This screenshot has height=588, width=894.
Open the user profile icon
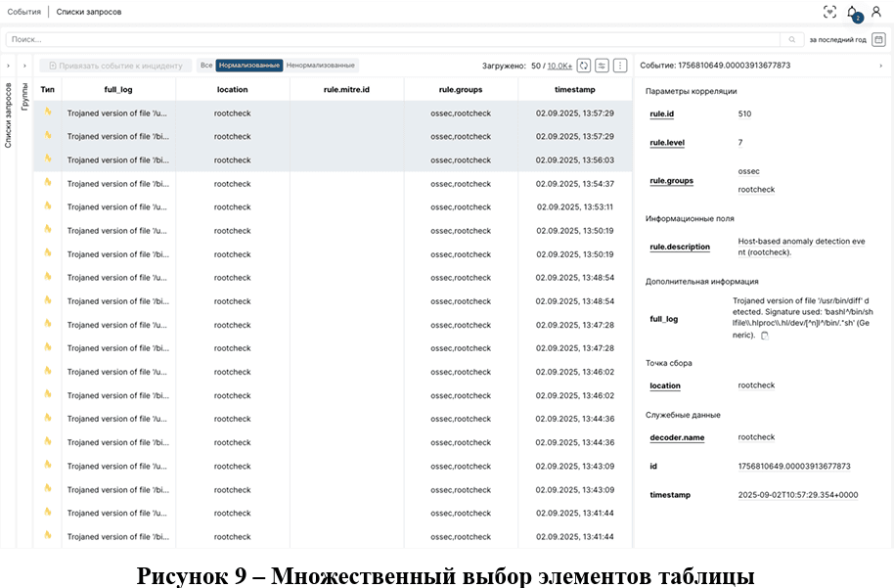876,12
